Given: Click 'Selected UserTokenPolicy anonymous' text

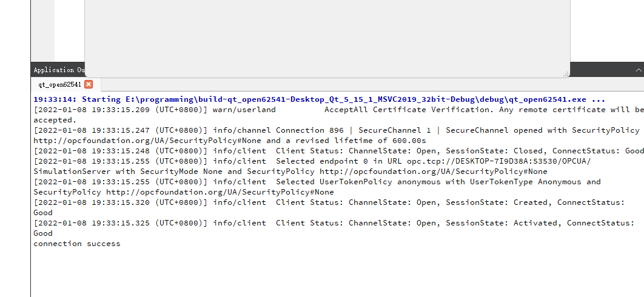Looking at the screenshot, I should click(356, 182).
